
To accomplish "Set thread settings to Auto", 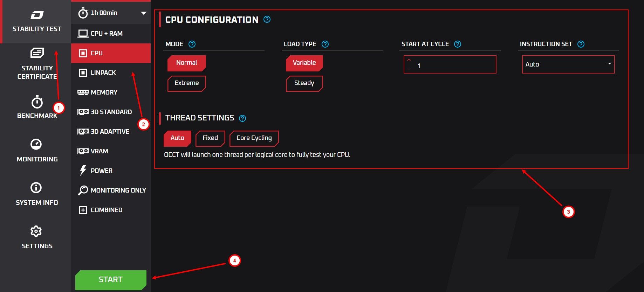I will tap(177, 138).
